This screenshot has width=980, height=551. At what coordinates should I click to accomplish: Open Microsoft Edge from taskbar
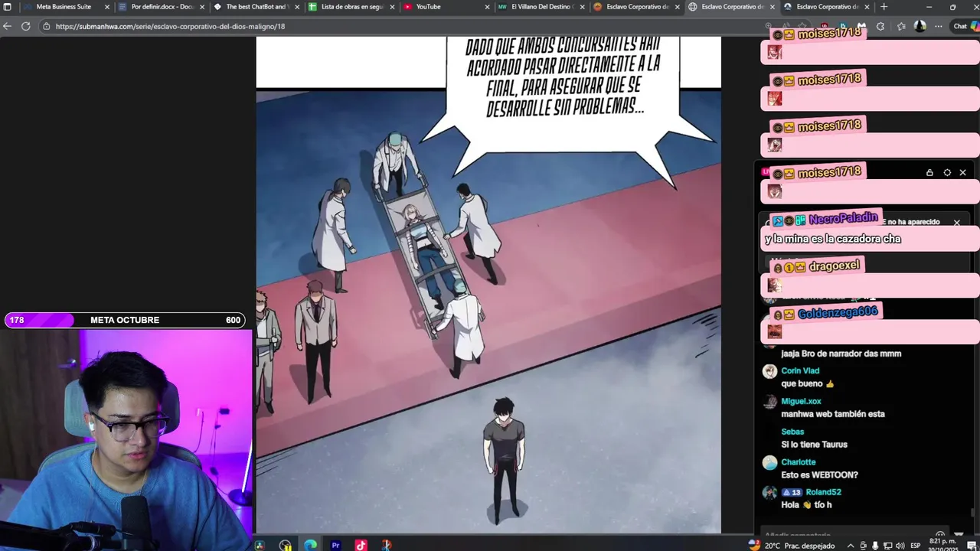pos(310,545)
